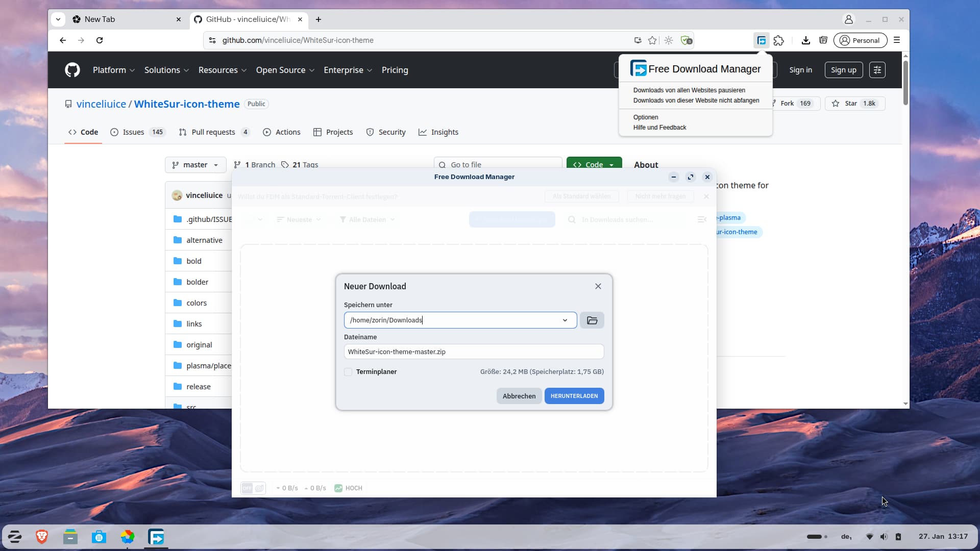Enable the Terminplaner checkbox

coord(348,372)
